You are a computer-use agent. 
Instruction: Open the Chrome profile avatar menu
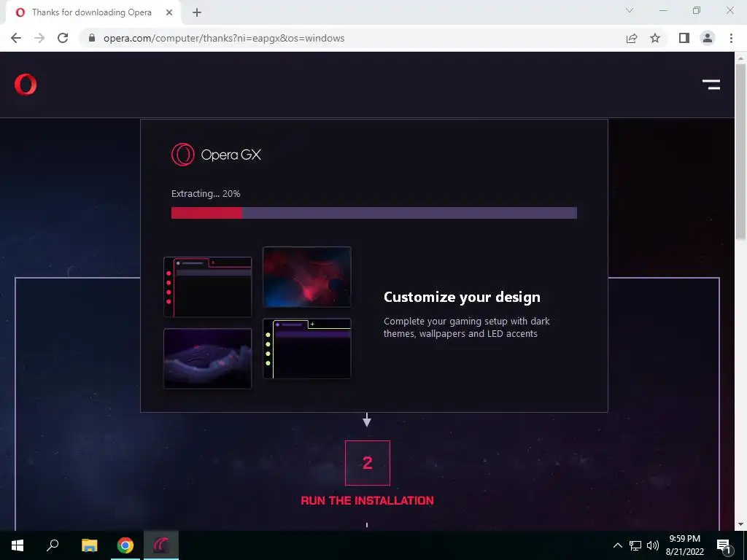(708, 38)
